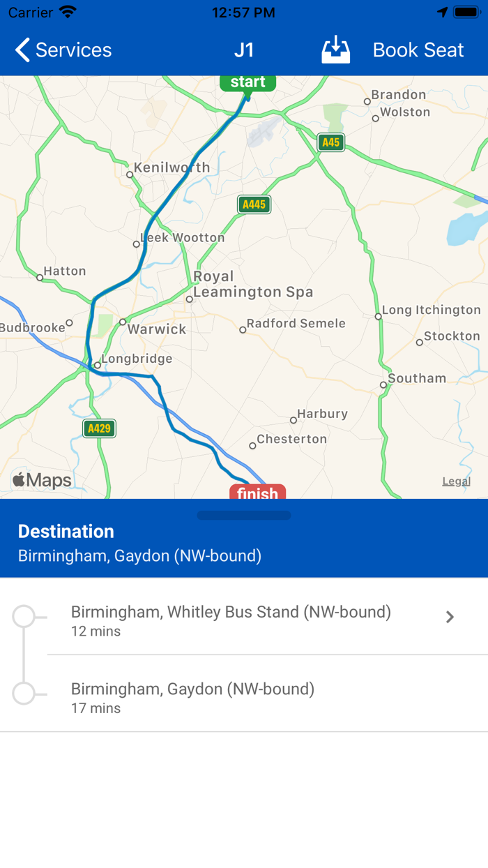Tap the back chevron beside Services

(x=21, y=50)
